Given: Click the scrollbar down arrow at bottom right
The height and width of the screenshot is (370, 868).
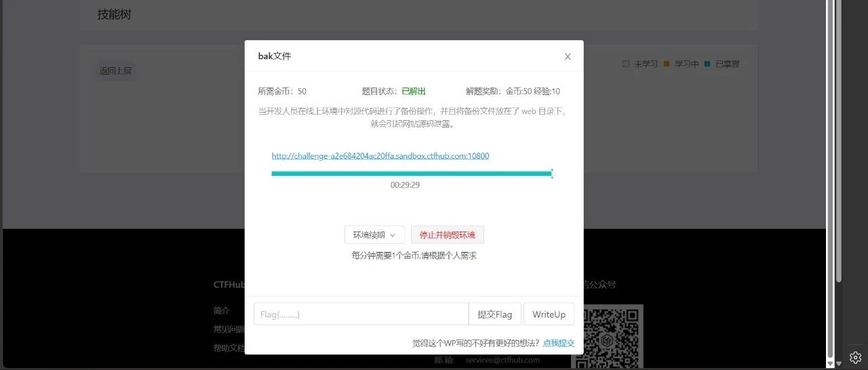Looking at the screenshot, I should pyautogui.click(x=838, y=363).
